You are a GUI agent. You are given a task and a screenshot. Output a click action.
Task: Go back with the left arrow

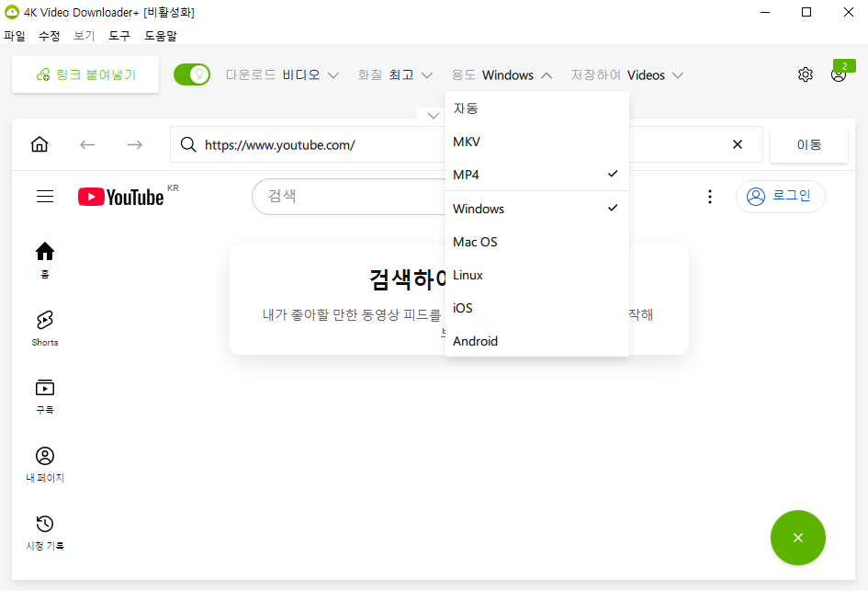click(x=87, y=144)
